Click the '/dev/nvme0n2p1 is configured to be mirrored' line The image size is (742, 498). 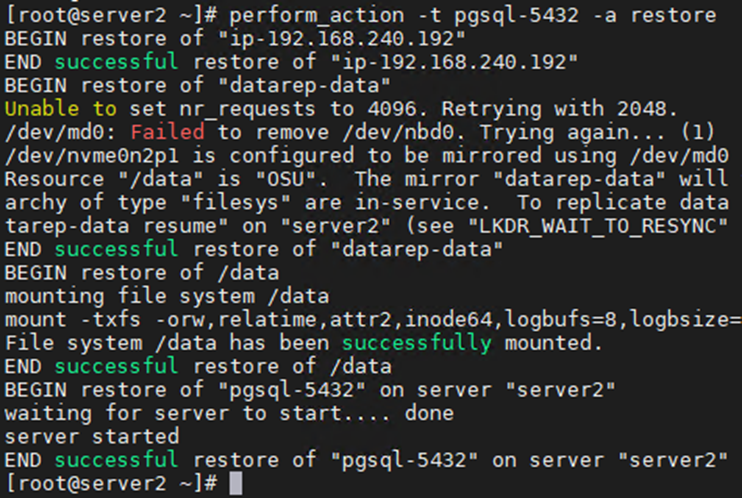pos(367,156)
